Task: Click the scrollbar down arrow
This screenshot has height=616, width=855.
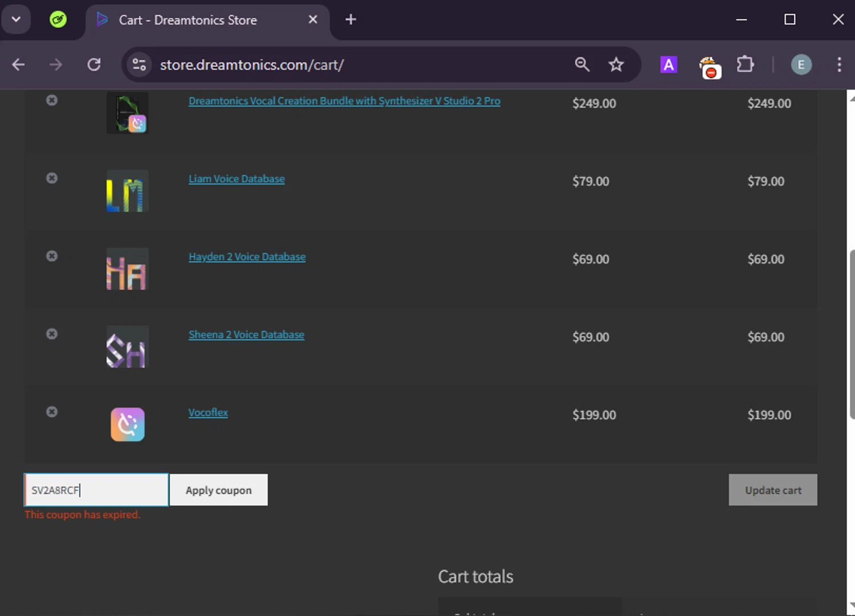Action: [x=852, y=605]
